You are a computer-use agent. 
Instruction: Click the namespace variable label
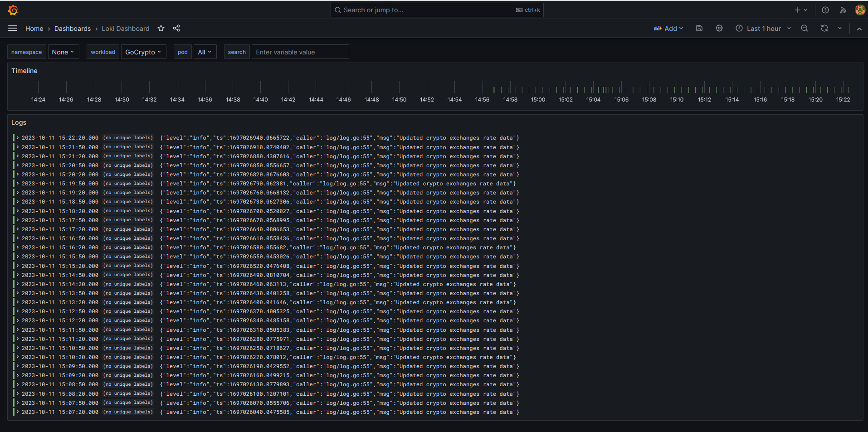coord(26,52)
